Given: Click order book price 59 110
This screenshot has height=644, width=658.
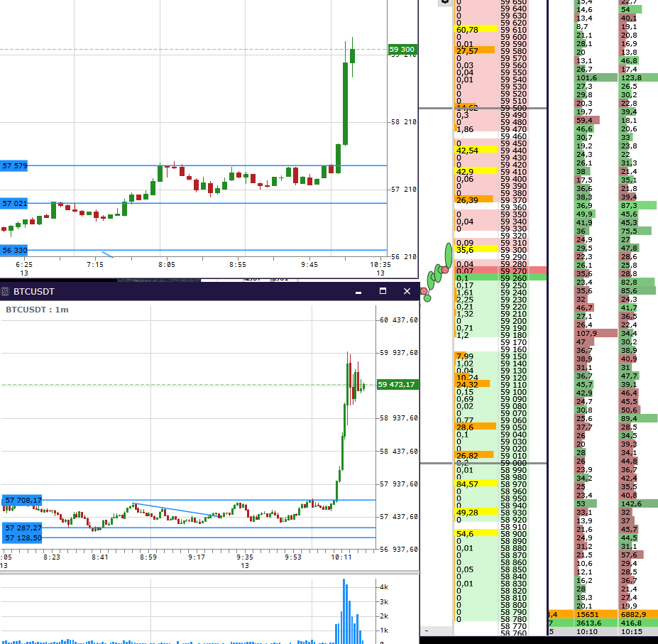Looking at the screenshot, I should [513, 385].
